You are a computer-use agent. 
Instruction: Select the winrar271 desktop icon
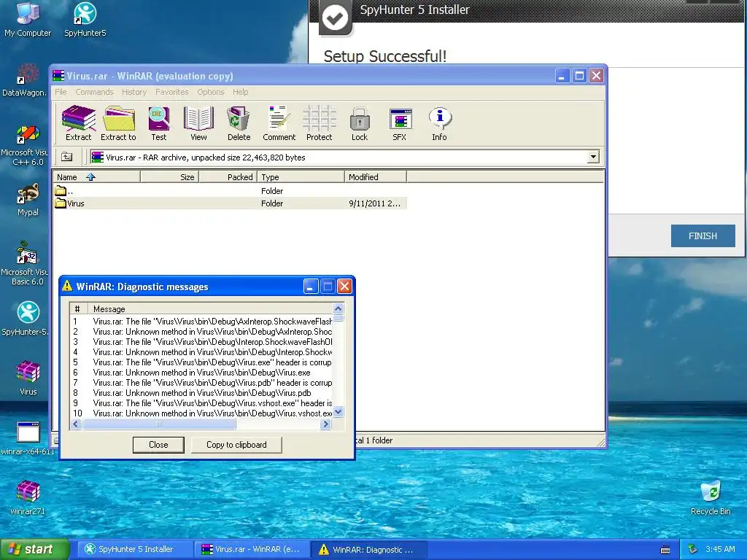click(x=28, y=499)
